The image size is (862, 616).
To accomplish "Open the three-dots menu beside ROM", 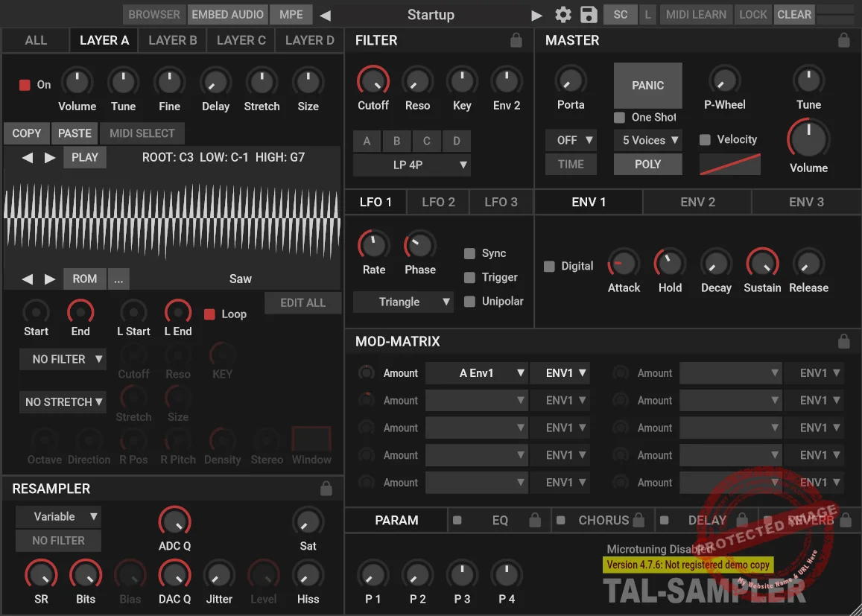I will tap(118, 279).
